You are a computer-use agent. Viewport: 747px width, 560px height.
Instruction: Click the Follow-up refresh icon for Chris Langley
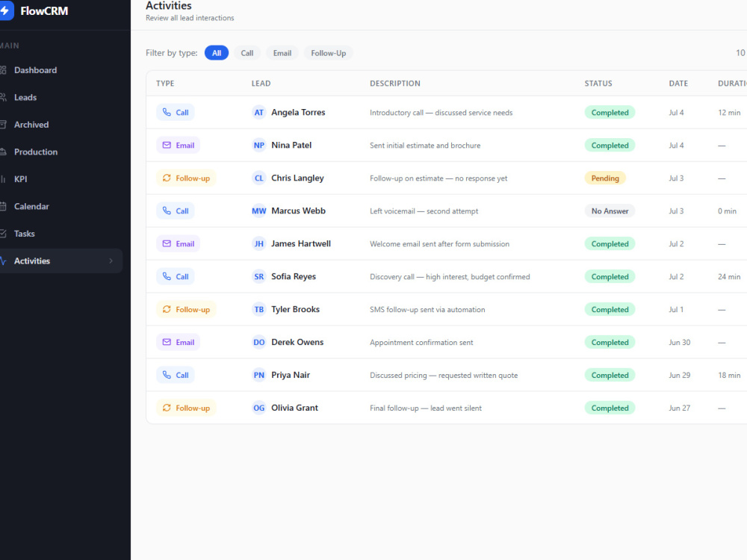pyautogui.click(x=167, y=178)
